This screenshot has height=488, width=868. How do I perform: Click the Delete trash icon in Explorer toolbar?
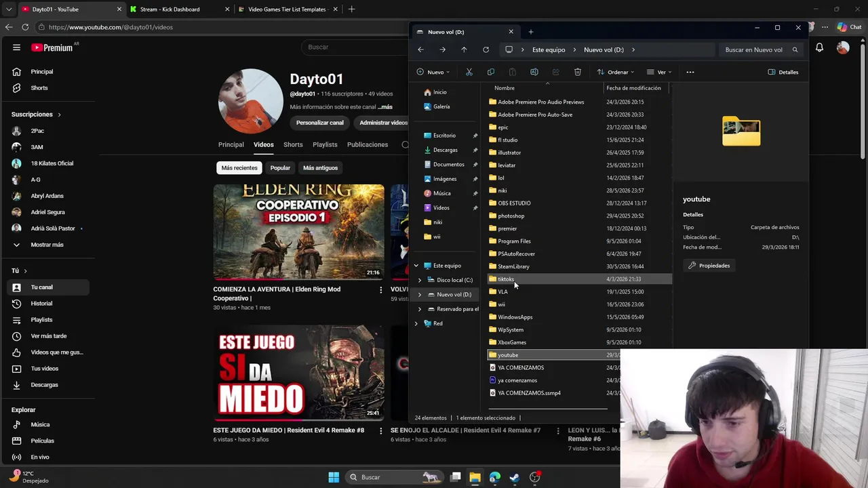tap(578, 72)
